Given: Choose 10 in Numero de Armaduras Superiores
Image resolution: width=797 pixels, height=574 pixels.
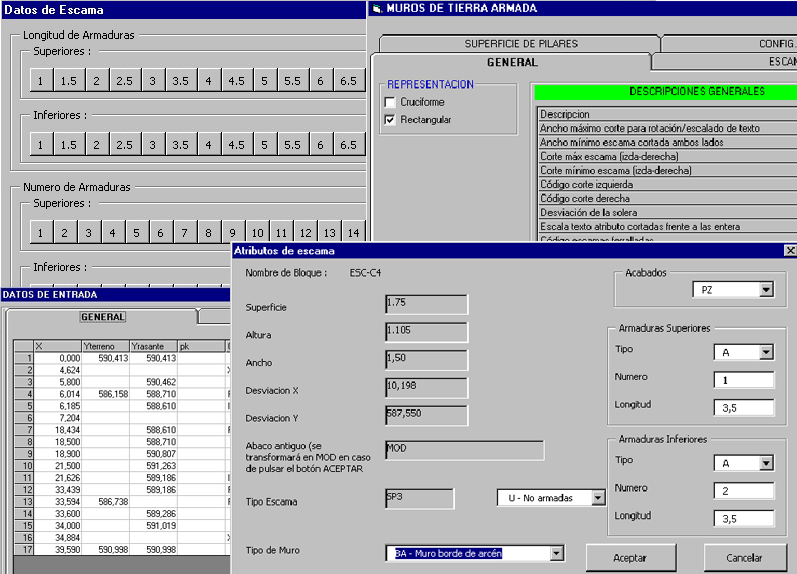Looking at the screenshot, I should [x=257, y=233].
